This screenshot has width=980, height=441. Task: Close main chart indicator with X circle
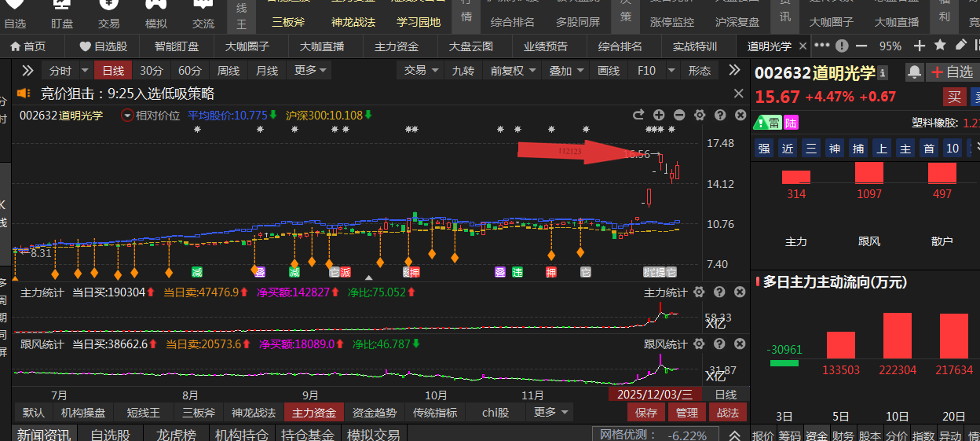tap(740, 116)
